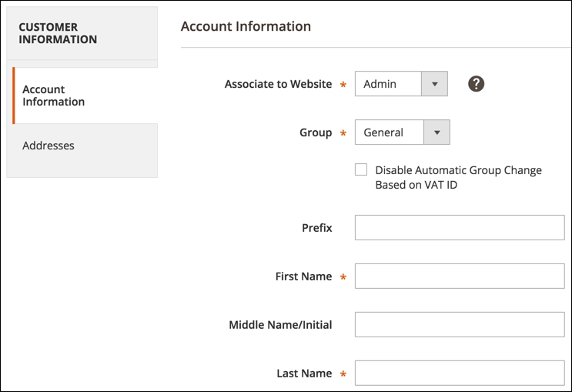The width and height of the screenshot is (572, 392).
Task: Click the Account Information section heading
Action: [246, 26]
